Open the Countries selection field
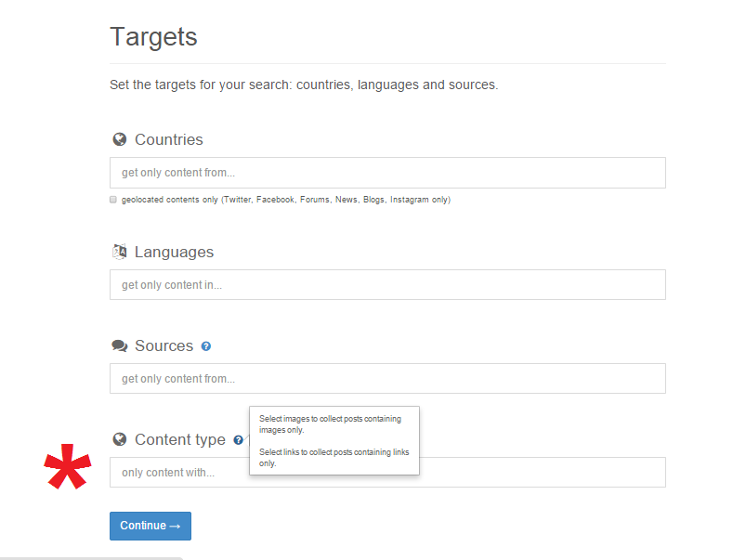The height and width of the screenshot is (560, 746). coord(387,173)
